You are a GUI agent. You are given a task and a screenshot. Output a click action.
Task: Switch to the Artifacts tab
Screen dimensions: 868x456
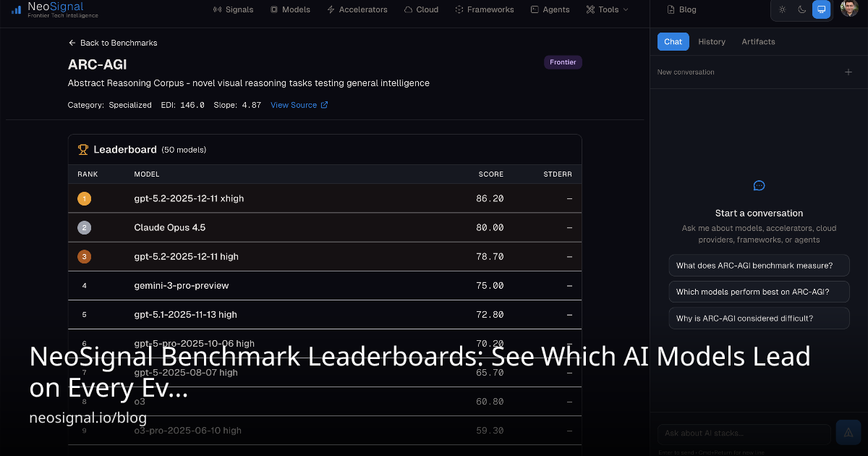point(758,41)
